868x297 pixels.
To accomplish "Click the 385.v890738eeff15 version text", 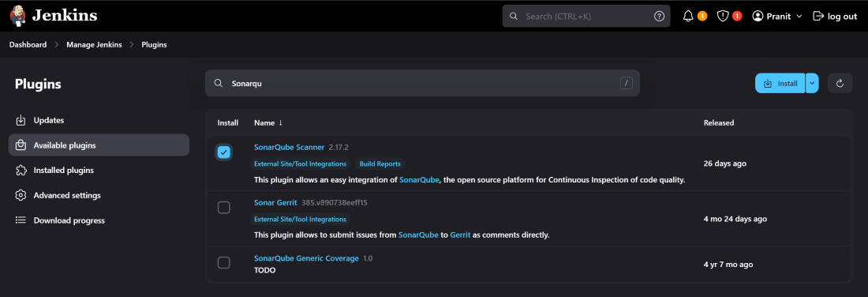I will coord(335,203).
